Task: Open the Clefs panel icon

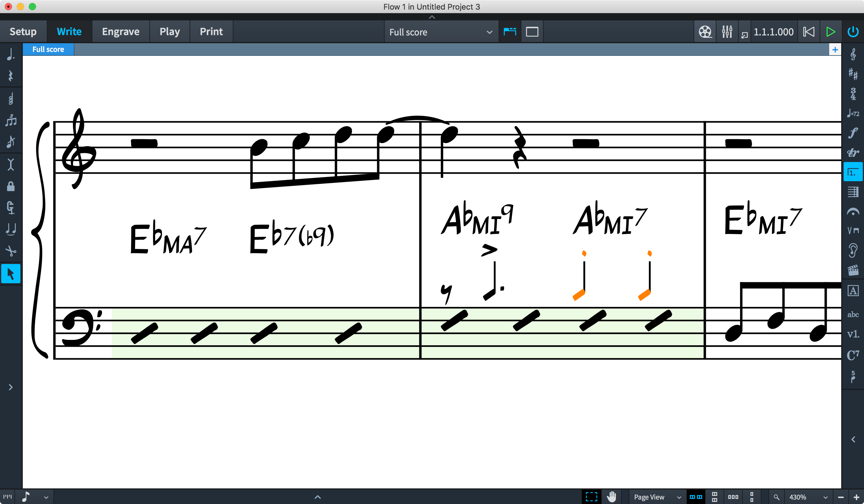Action: pos(853,54)
